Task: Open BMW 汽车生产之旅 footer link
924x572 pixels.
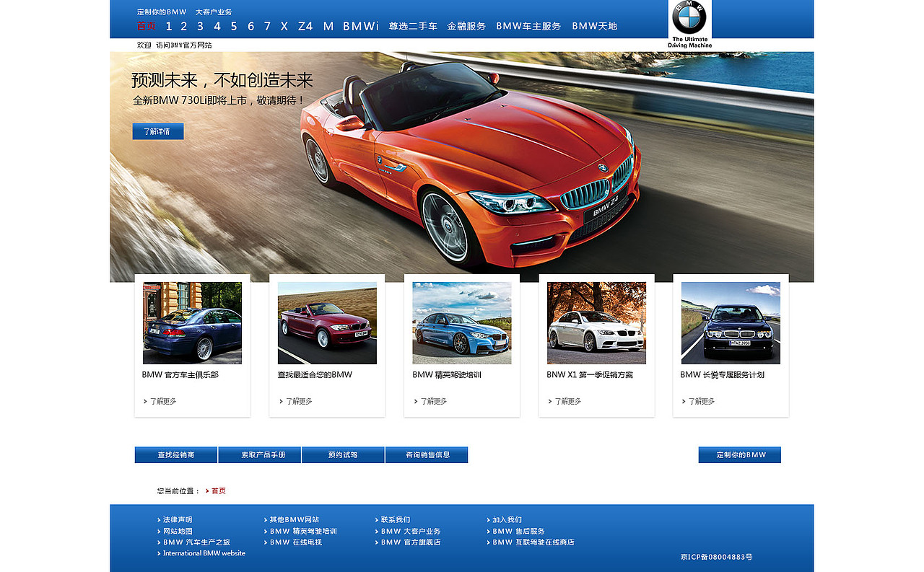Action: click(196, 542)
